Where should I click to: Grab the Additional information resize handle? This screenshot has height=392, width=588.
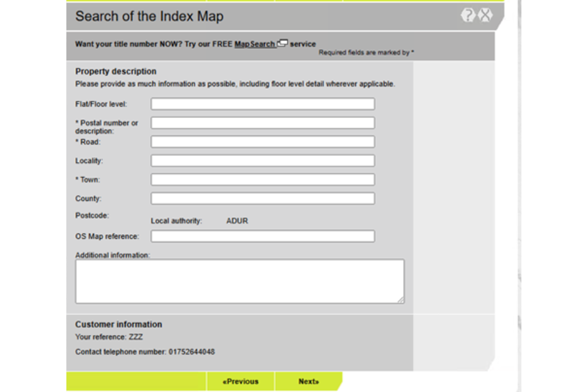(401, 300)
